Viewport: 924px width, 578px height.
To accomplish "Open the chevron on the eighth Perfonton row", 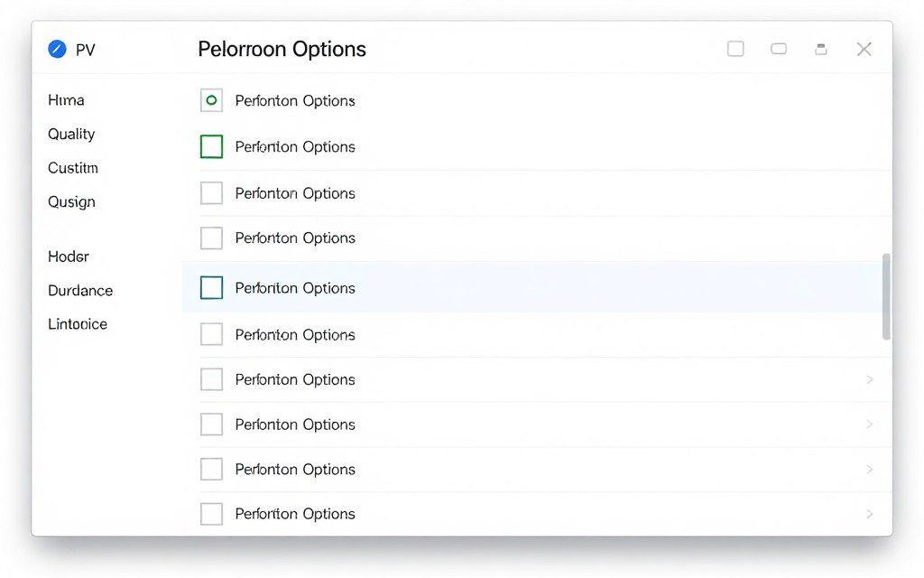I will click(x=870, y=424).
